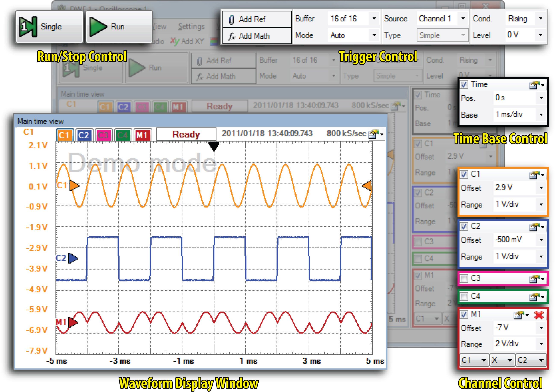Toggle C2 checkbox in background channel panel

418,193
